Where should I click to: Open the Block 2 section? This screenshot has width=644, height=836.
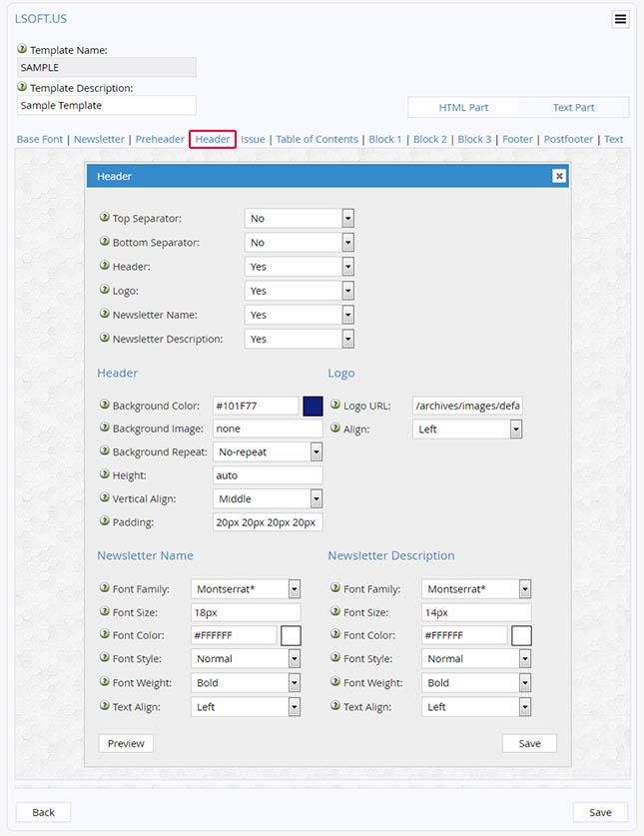(429, 139)
